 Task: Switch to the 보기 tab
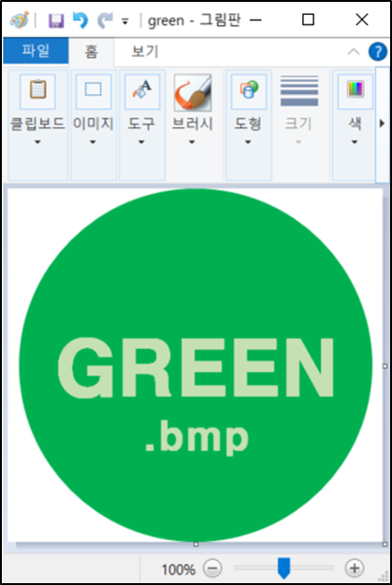(145, 51)
